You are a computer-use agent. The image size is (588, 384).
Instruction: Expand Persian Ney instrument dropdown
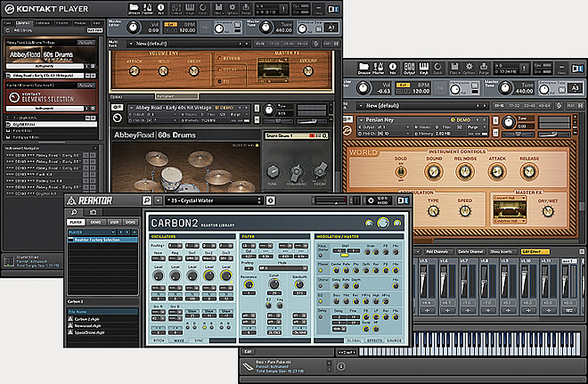[x=361, y=120]
